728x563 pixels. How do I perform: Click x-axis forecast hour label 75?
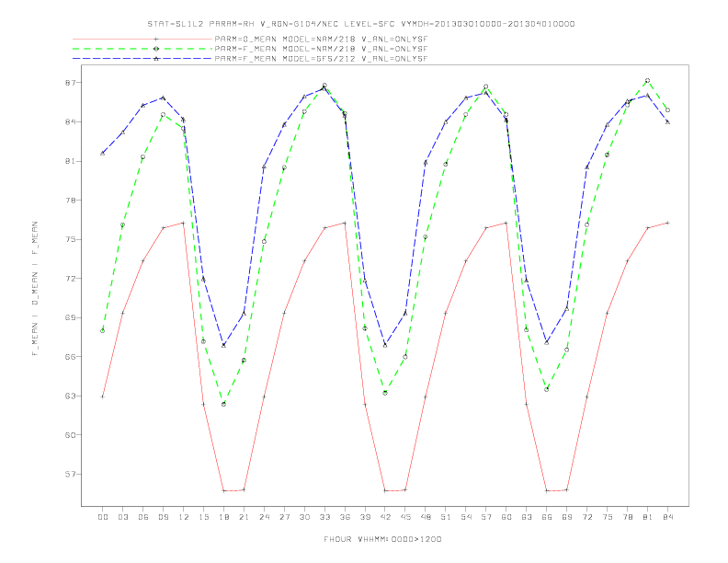(x=608, y=517)
